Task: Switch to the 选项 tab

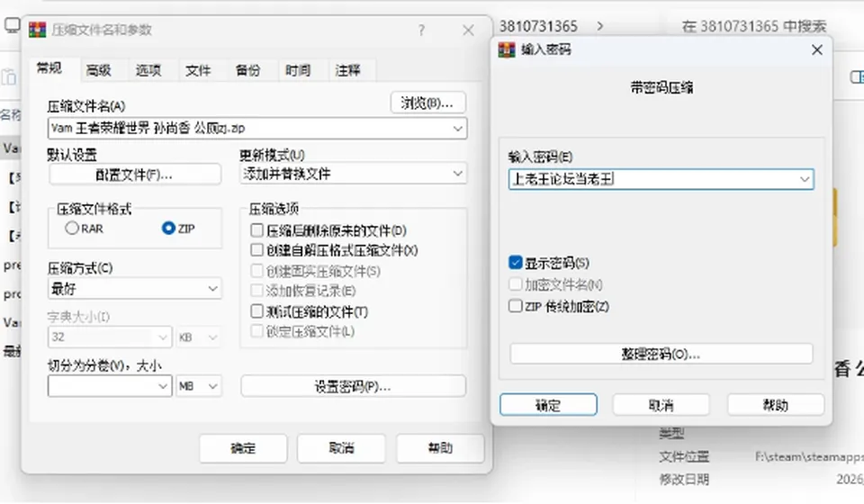Action: [148, 70]
